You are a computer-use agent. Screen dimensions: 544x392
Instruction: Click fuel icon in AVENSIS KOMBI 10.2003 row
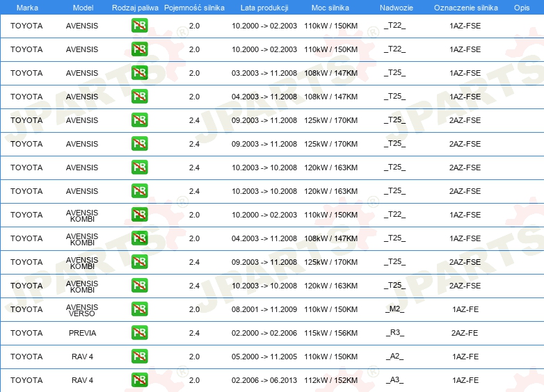(x=139, y=285)
